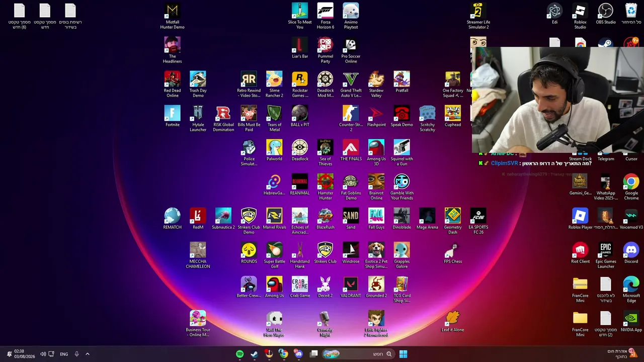Select the NVIDIA App desktop icon

(x=631, y=322)
